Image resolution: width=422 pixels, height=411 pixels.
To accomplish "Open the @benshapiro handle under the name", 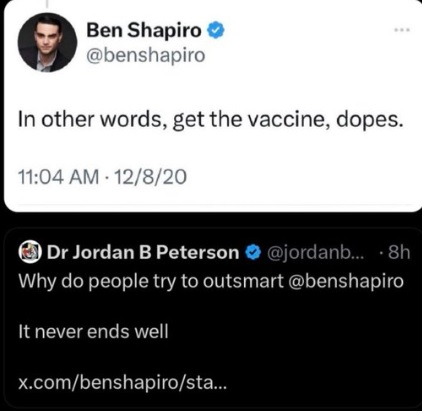I will click(x=146, y=55).
